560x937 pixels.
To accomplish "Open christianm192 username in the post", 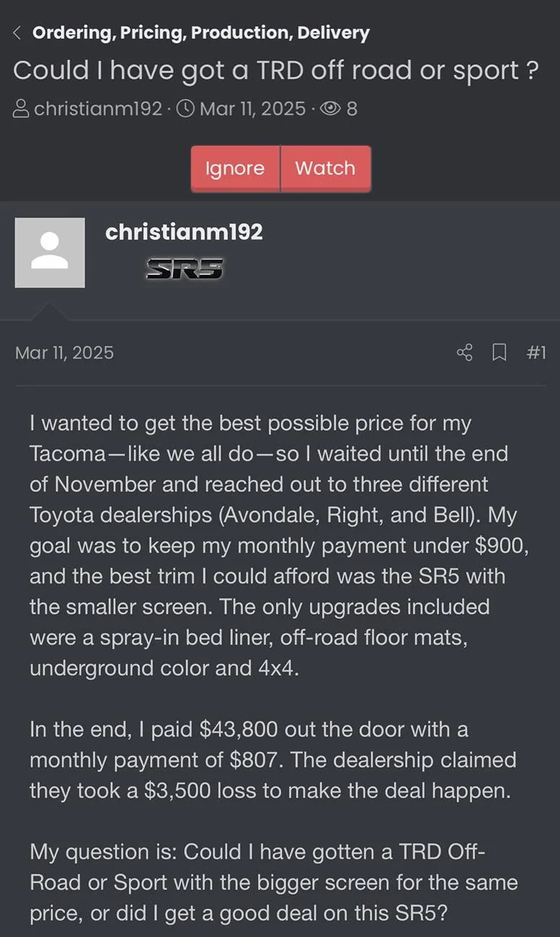I will 184,232.
